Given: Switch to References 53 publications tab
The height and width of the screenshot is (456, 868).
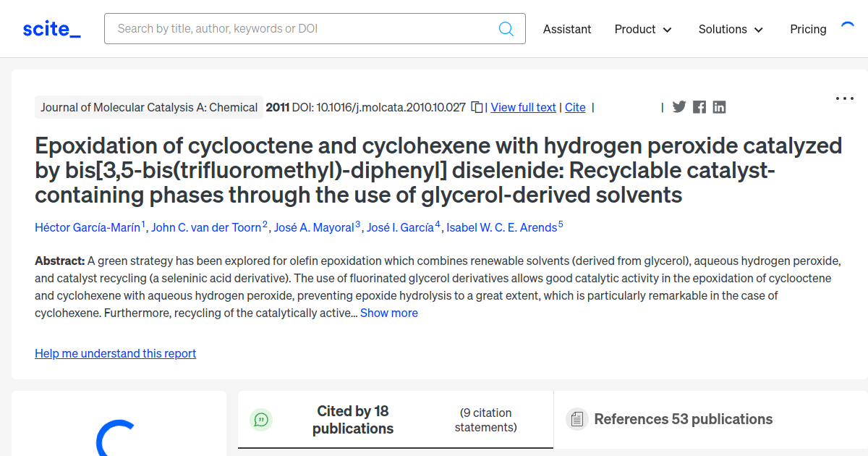Looking at the screenshot, I should [x=683, y=419].
